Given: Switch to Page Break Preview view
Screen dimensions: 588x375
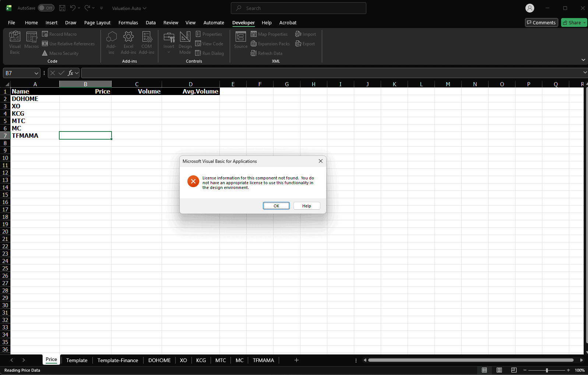Looking at the screenshot, I should pyautogui.click(x=514, y=370).
